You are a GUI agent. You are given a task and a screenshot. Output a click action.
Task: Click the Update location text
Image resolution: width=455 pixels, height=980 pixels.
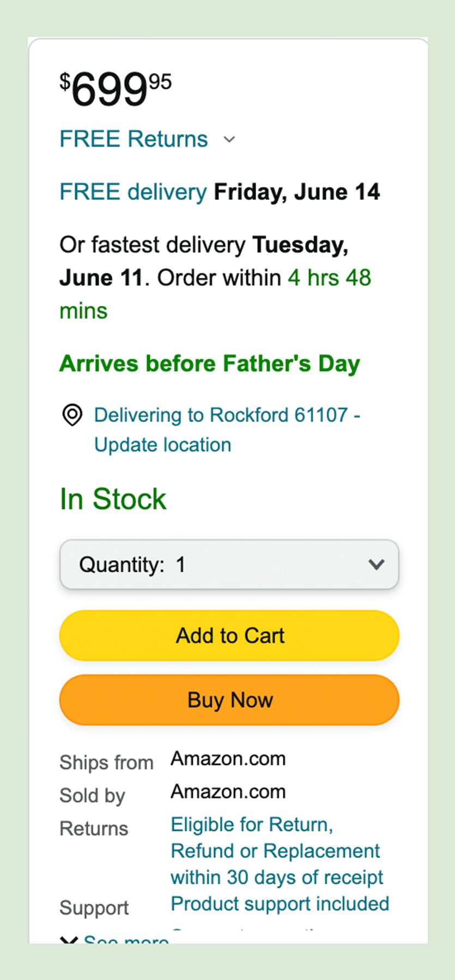click(x=162, y=445)
